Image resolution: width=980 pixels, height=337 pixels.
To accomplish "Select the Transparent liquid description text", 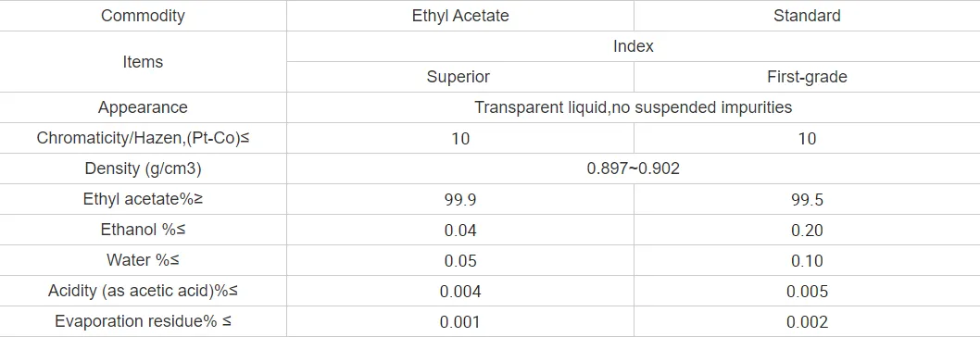I will 634,107.
